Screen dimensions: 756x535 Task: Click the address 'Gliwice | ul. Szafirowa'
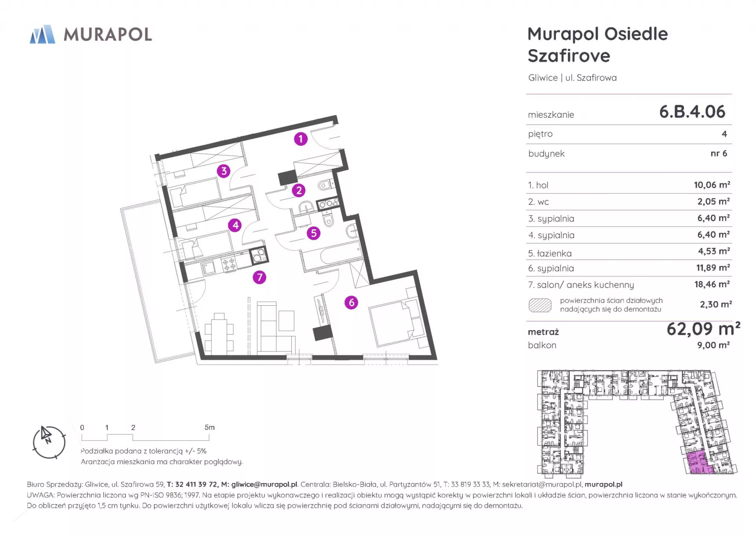pyautogui.click(x=573, y=78)
